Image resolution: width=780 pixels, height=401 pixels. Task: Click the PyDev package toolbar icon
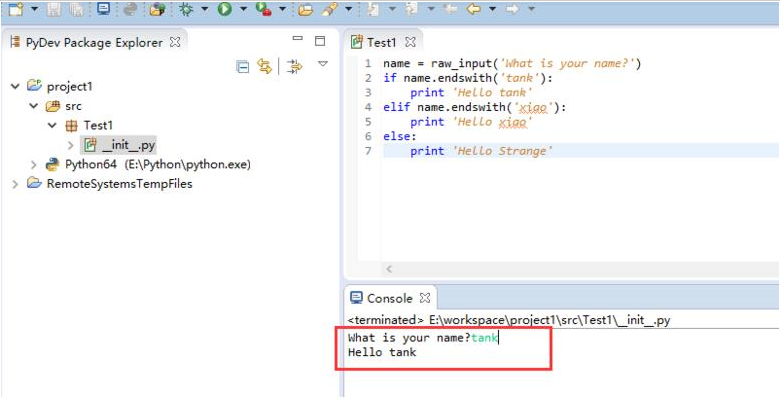pyautogui.click(x=158, y=9)
